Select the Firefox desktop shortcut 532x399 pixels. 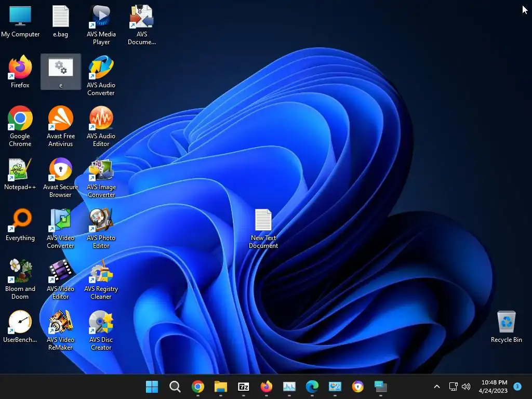click(x=20, y=72)
